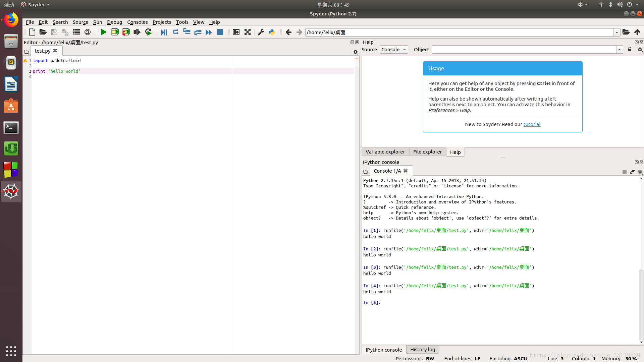
Task: Open the Run menu
Action: [x=98, y=22]
